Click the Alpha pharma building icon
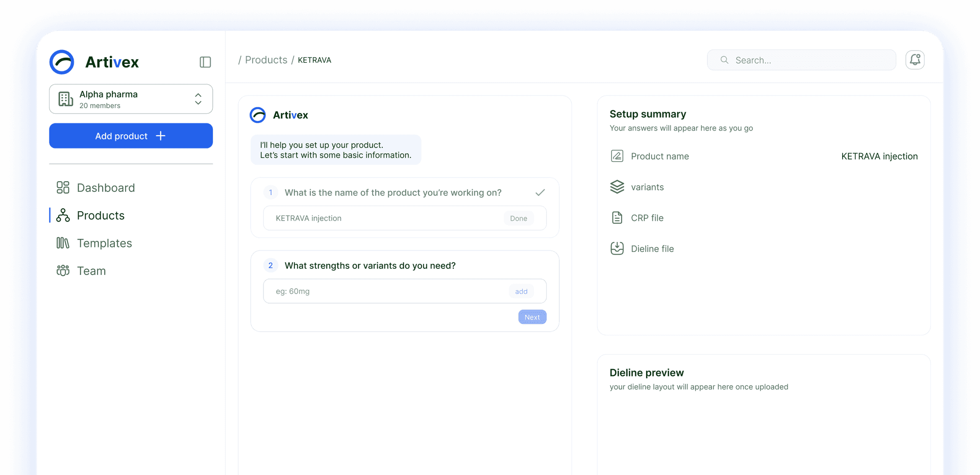 coord(66,99)
